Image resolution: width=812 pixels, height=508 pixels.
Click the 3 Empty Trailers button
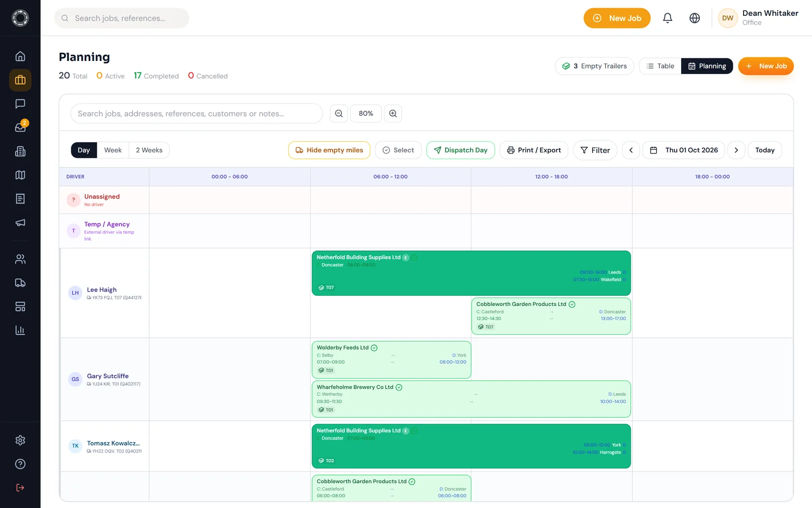click(594, 66)
